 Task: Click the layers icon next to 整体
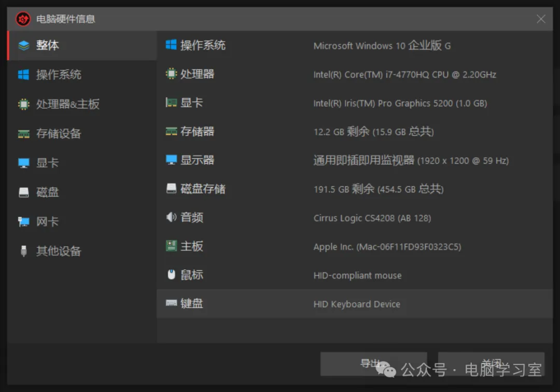click(23, 45)
